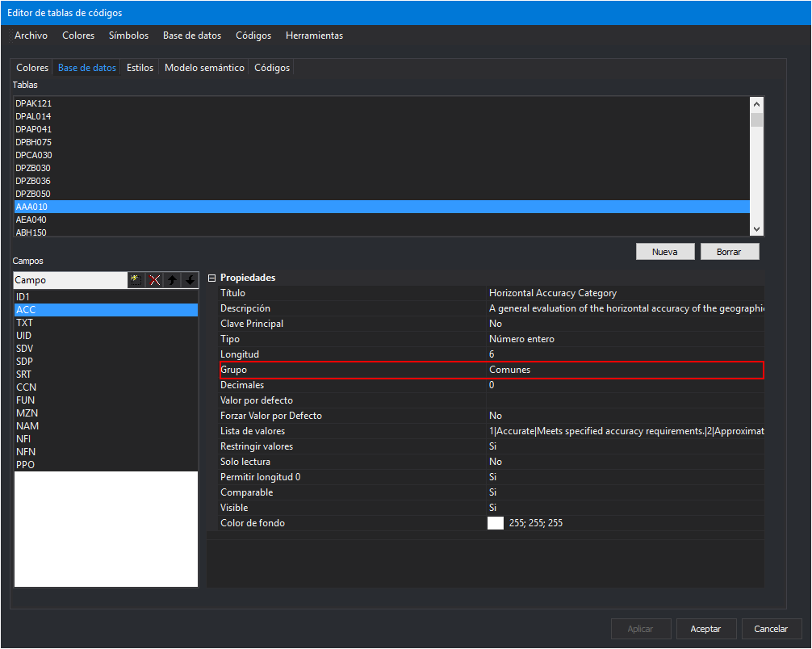Move the selected field down with arrow icon
The width and height of the screenshot is (812, 649).
(x=190, y=280)
